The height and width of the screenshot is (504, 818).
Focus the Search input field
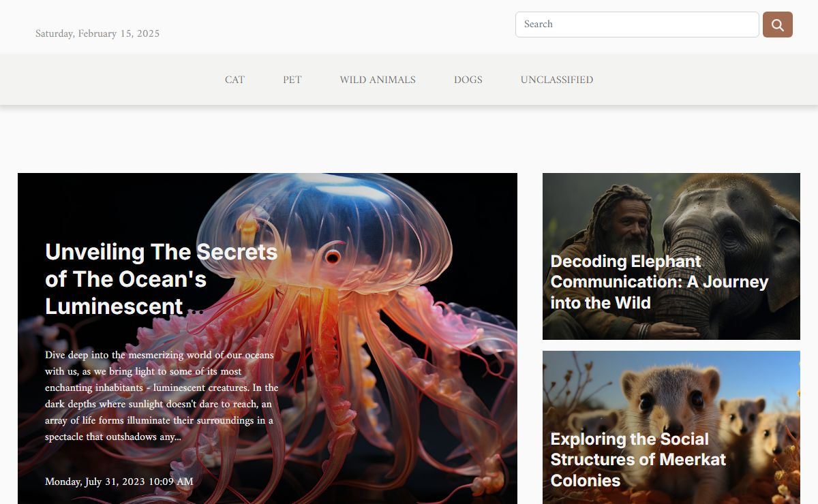coord(637,25)
